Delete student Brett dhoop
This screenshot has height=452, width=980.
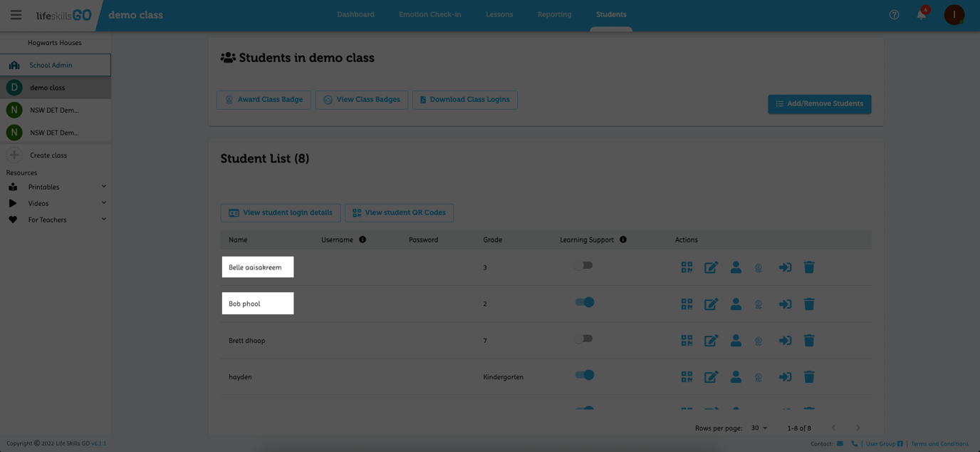pos(809,341)
